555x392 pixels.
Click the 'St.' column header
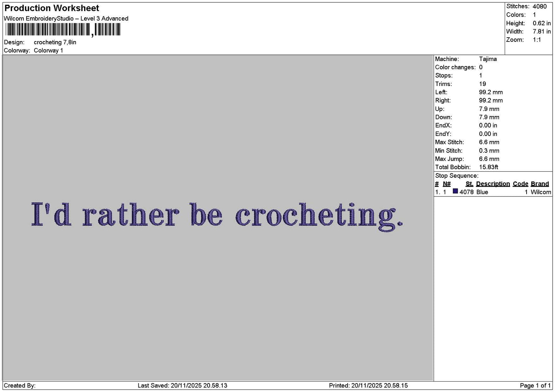(469, 184)
